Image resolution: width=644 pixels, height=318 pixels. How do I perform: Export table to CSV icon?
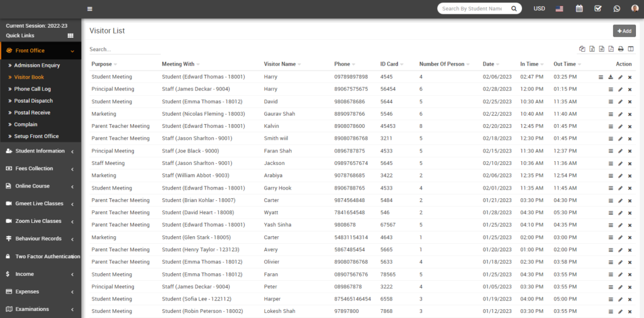coord(602,49)
